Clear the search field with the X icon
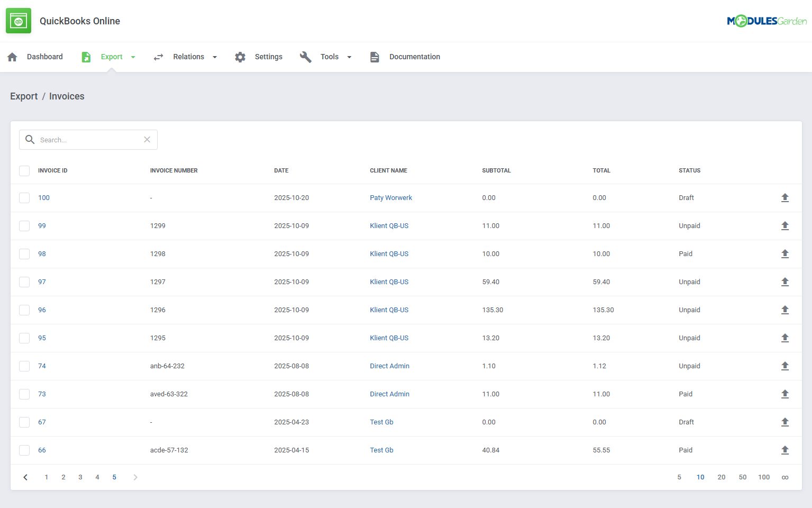 coord(147,140)
